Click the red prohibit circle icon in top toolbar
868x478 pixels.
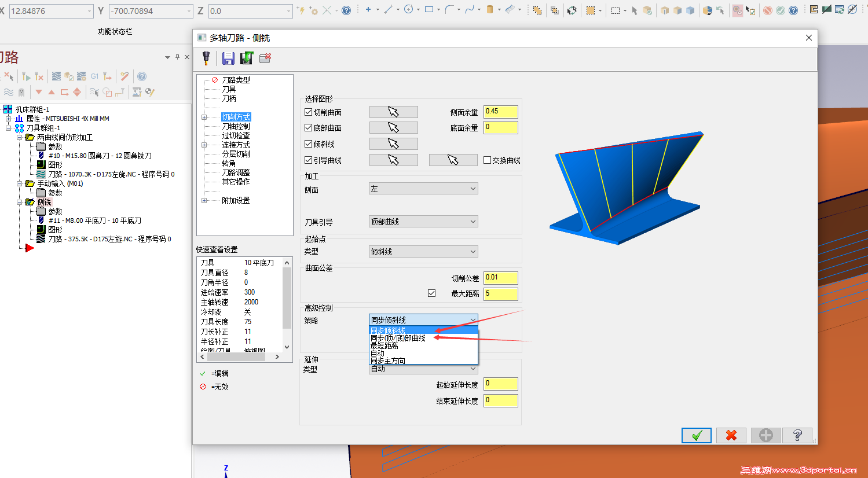tap(768, 10)
